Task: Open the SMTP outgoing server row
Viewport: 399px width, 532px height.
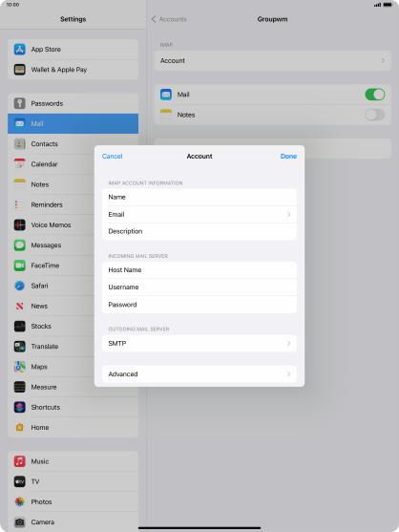Action: (x=199, y=343)
